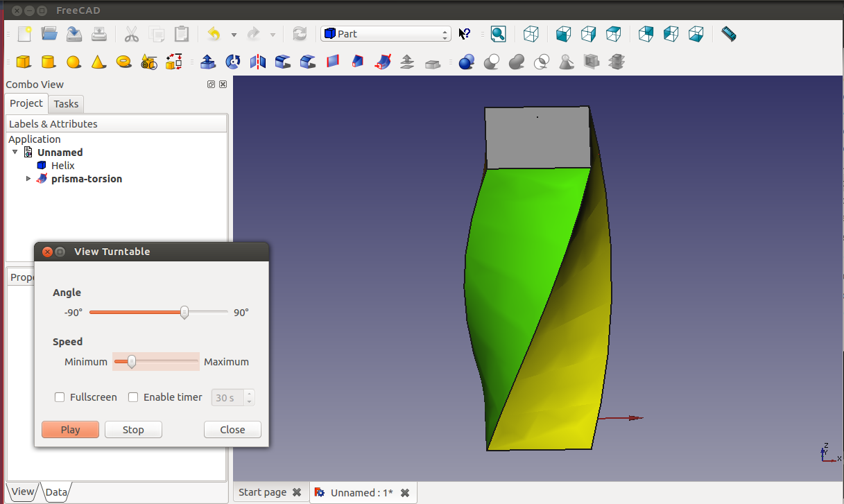Image resolution: width=844 pixels, height=504 pixels.
Task: Expand the prisma-torsion tree item
Action: 28,179
